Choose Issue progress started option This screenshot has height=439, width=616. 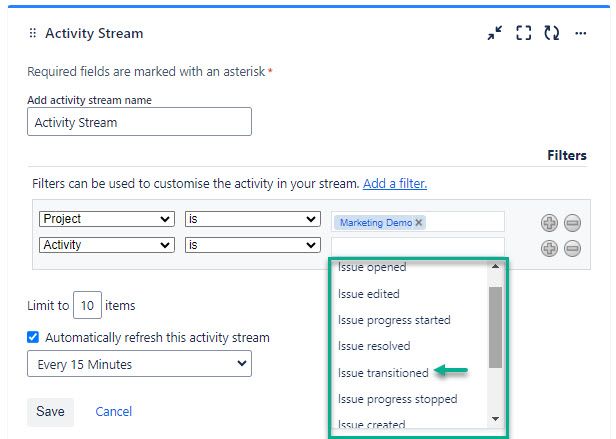click(x=394, y=320)
